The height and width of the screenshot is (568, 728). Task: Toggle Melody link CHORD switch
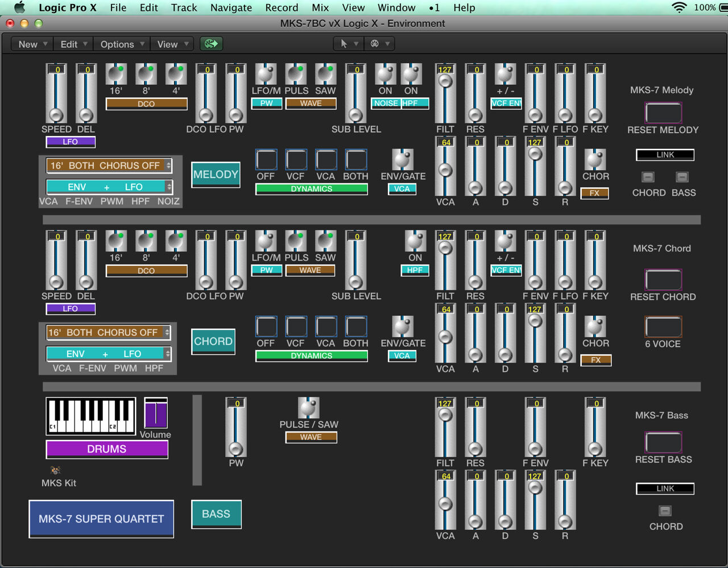click(x=648, y=177)
